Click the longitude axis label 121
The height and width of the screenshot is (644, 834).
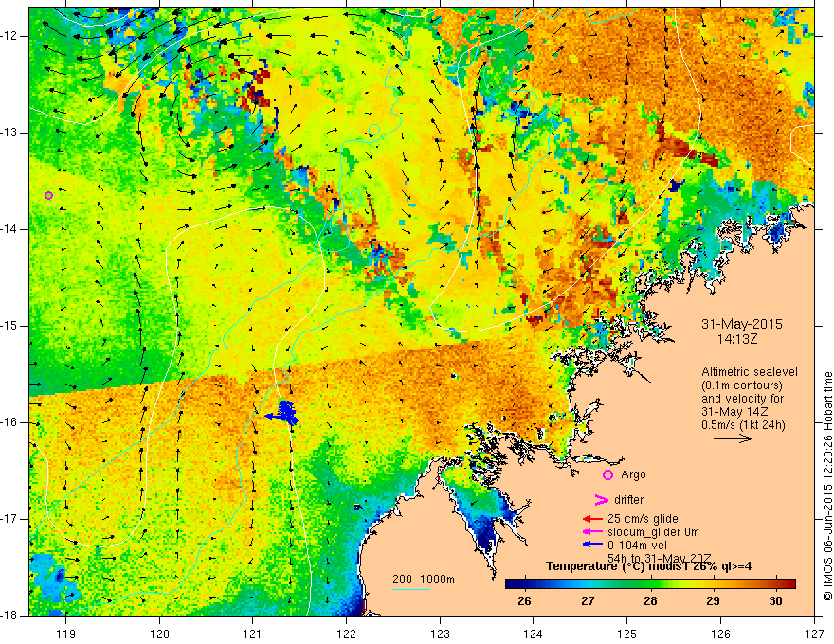(x=253, y=634)
